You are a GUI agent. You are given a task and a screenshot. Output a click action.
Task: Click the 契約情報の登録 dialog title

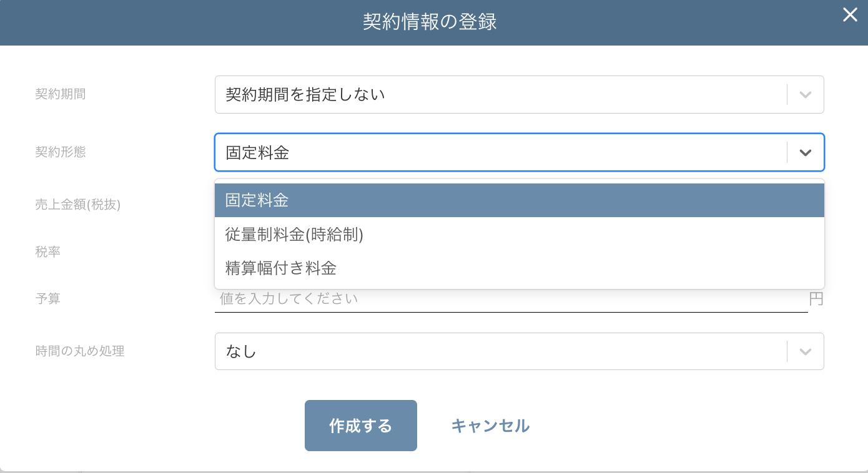pyautogui.click(x=430, y=21)
